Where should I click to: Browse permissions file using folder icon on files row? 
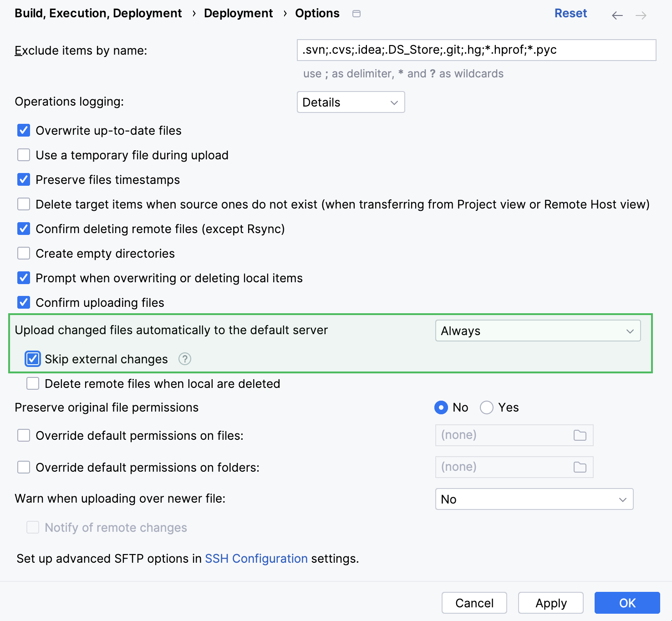(580, 435)
